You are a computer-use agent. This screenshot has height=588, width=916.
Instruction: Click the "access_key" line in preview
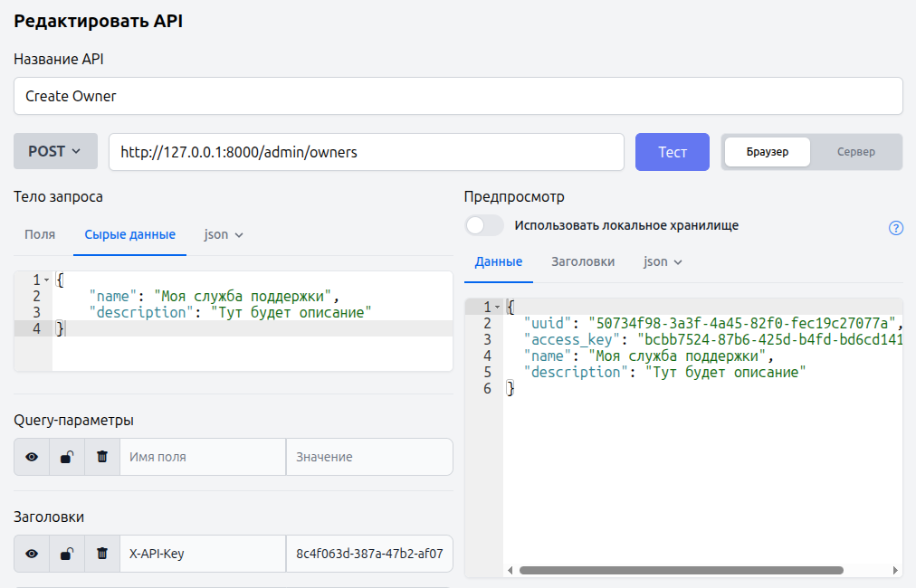point(713,339)
